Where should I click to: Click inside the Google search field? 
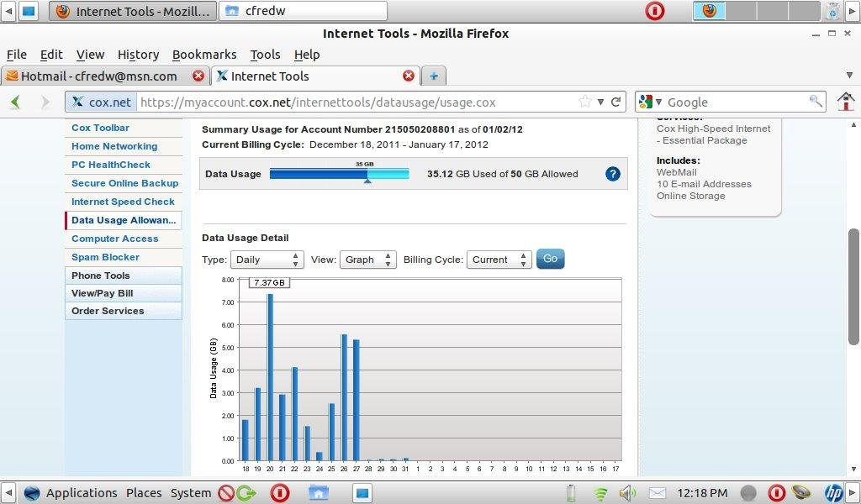pyautogui.click(x=736, y=102)
